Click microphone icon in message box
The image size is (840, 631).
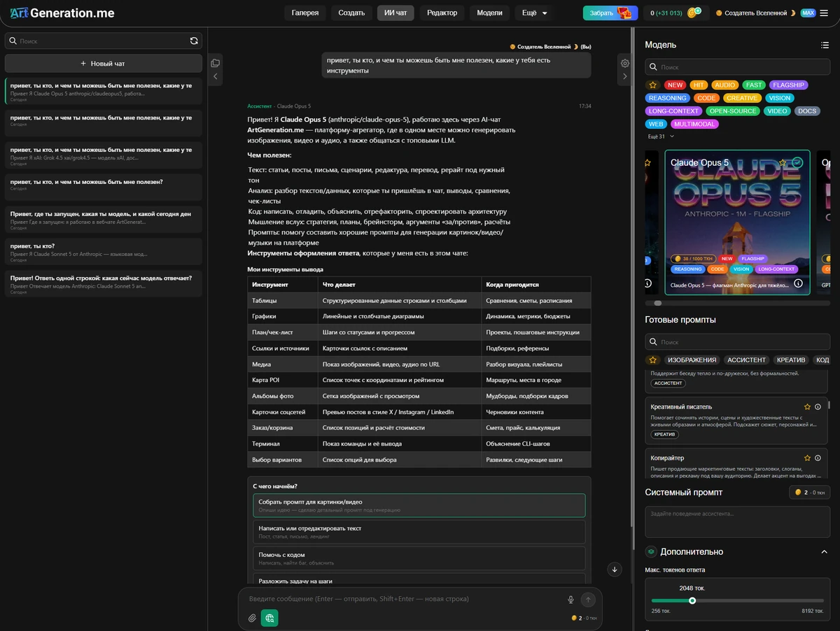(571, 600)
